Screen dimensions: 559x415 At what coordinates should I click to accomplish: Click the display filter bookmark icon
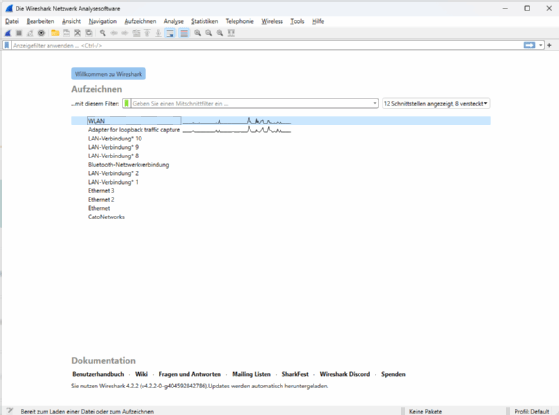(7, 45)
